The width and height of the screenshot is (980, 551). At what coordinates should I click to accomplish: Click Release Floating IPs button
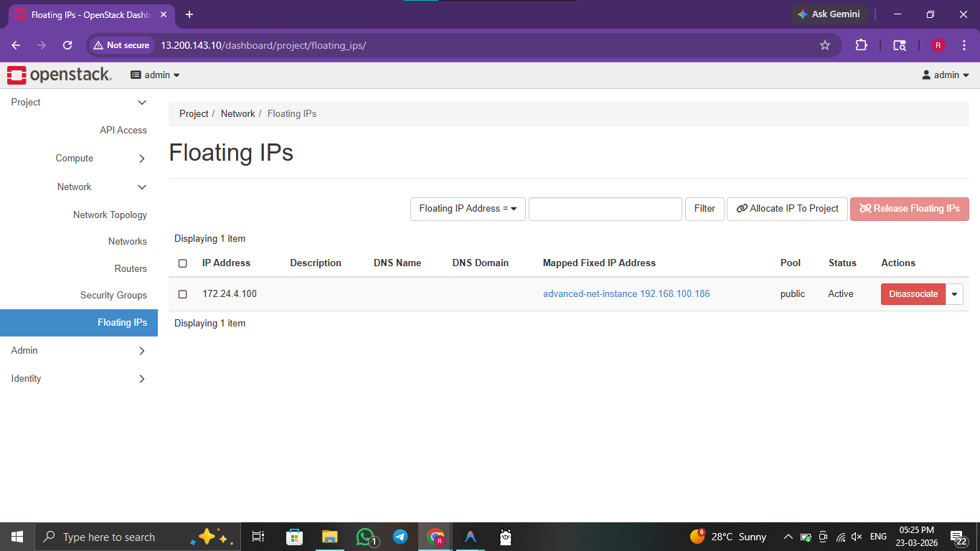click(910, 209)
